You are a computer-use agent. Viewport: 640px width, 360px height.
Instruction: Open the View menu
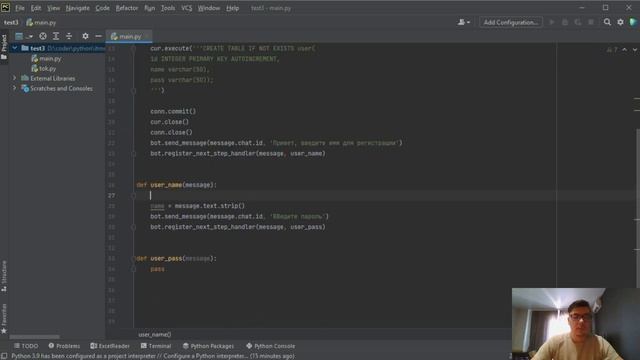(x=53, y=8)
